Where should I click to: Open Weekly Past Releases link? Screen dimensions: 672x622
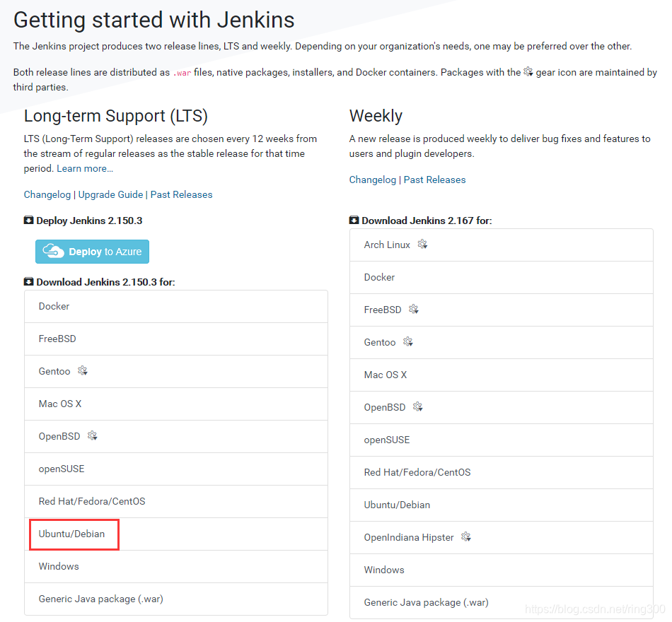(434, 180)
